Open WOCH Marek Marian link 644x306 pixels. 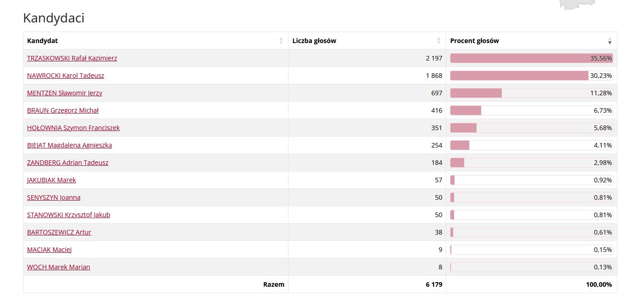click(x=59, y=267)
